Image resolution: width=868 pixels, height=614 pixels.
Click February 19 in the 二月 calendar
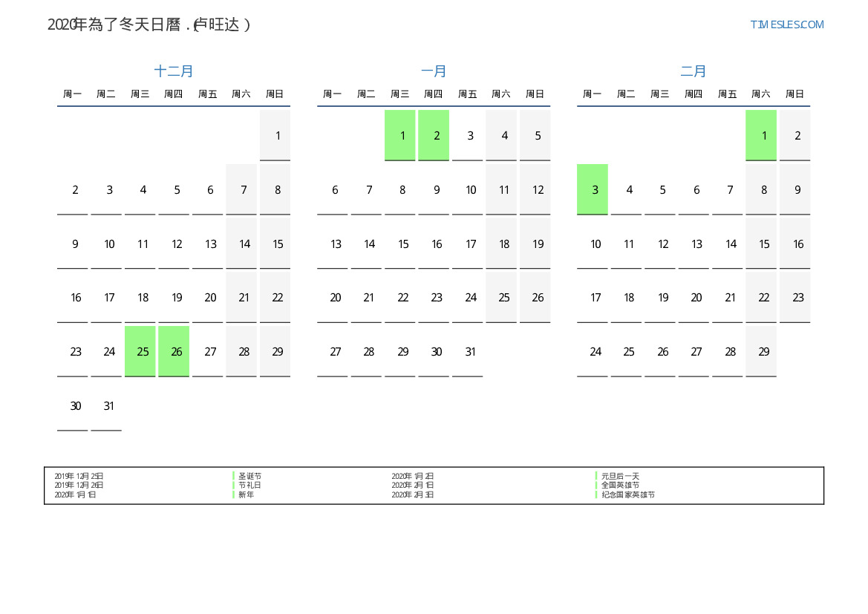[660, 297]
